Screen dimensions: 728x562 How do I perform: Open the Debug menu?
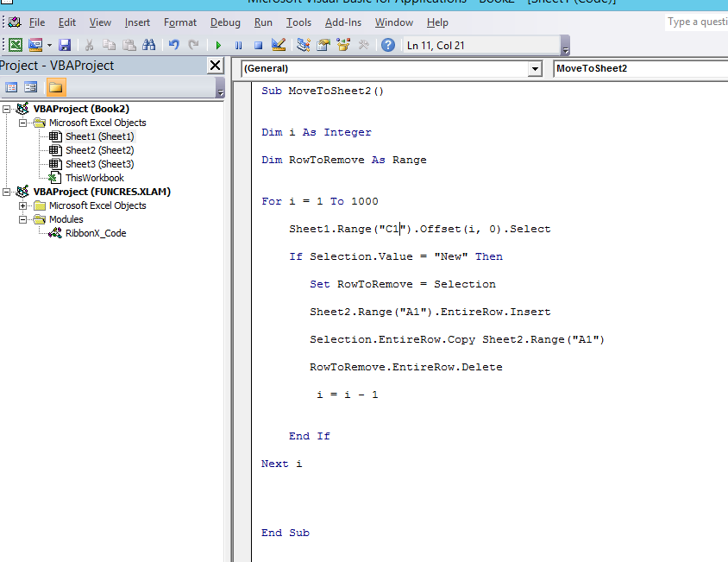tap(225, 22)
